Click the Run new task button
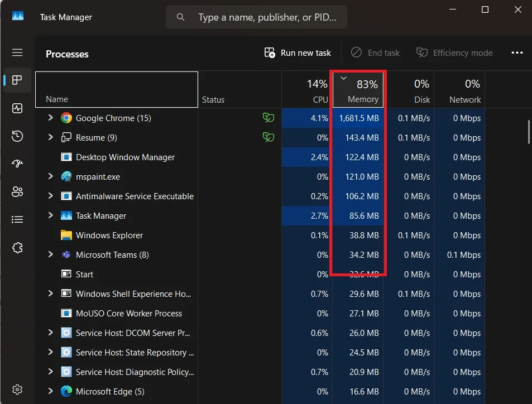This screenshot has height=404, width=532. (x=298, y=53)
